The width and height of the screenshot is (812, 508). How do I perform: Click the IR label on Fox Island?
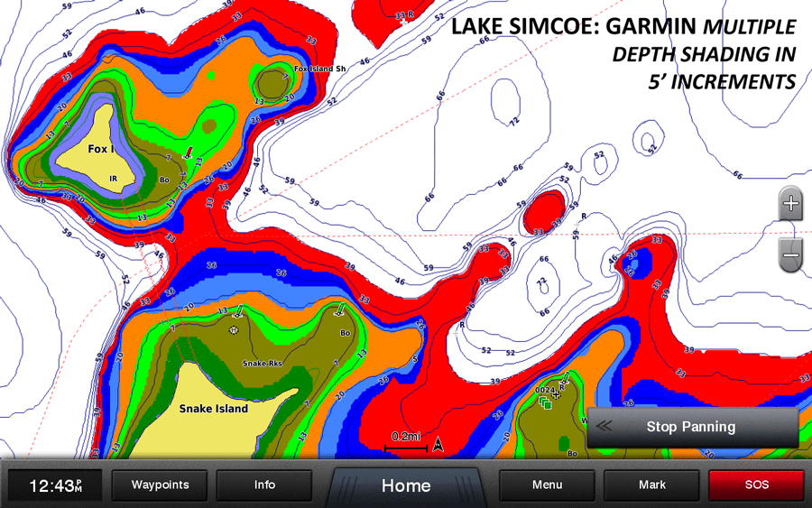pyautogui.click(x=113, y=179)
